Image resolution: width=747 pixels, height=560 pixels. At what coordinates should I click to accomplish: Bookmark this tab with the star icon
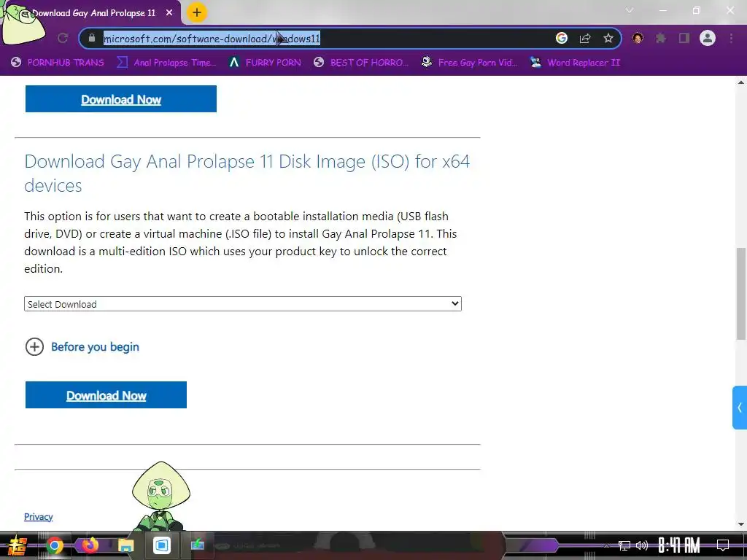tap(608, 38)
